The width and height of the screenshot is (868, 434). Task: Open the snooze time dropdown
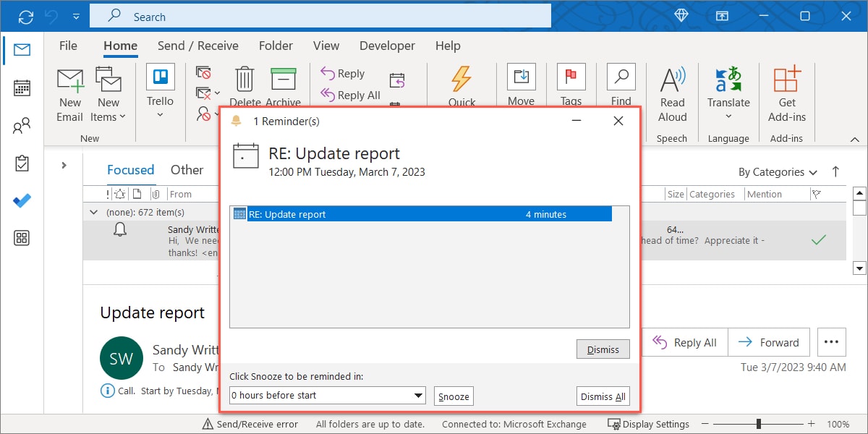pyautogui.click(x=418, y=396)
